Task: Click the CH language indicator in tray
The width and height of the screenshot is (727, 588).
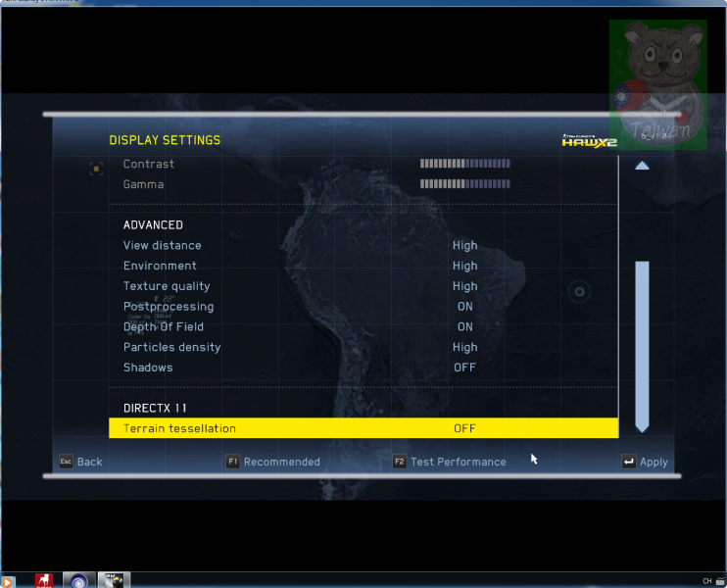Action: click(x=707, y=581)
